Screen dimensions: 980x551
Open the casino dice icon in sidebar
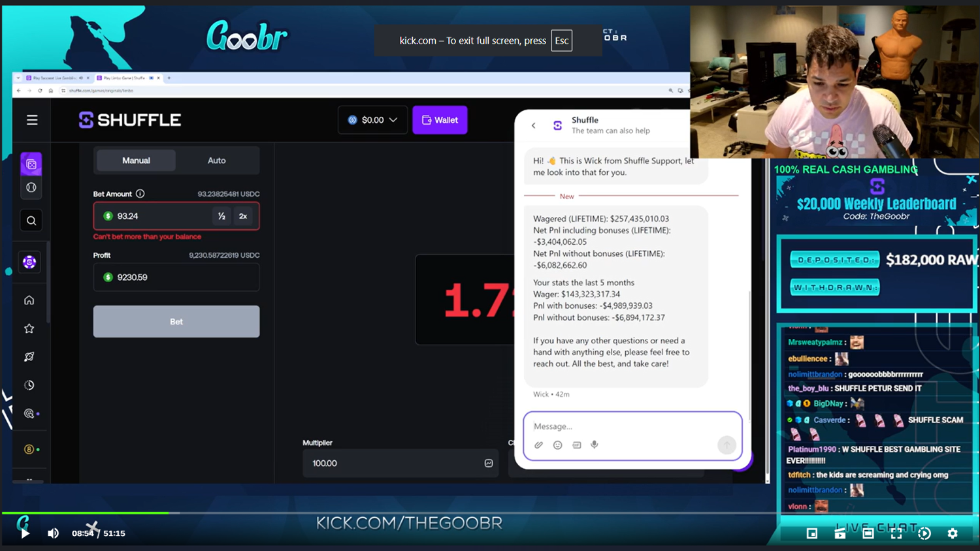[31, 165]
